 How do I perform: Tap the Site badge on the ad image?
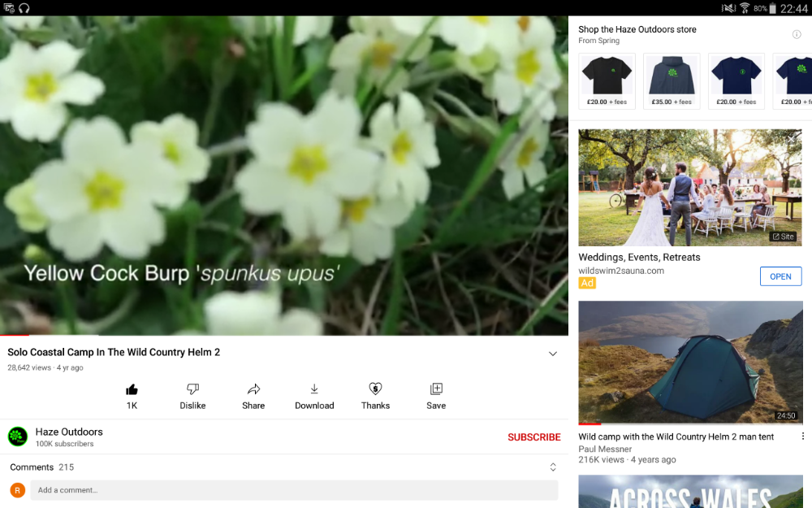pyautogui.click(x=784, y=237)
